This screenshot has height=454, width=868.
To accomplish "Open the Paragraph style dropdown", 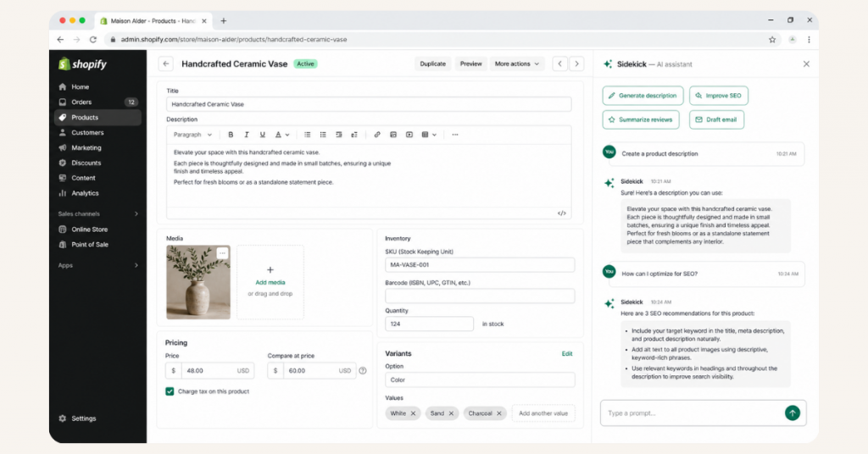I will coord(192,135).
